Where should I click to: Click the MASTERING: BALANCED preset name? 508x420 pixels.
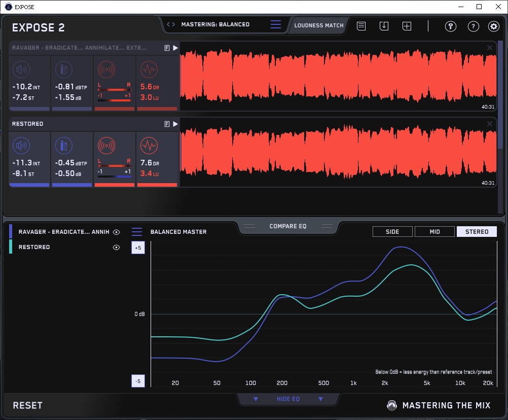pos(215,24)
